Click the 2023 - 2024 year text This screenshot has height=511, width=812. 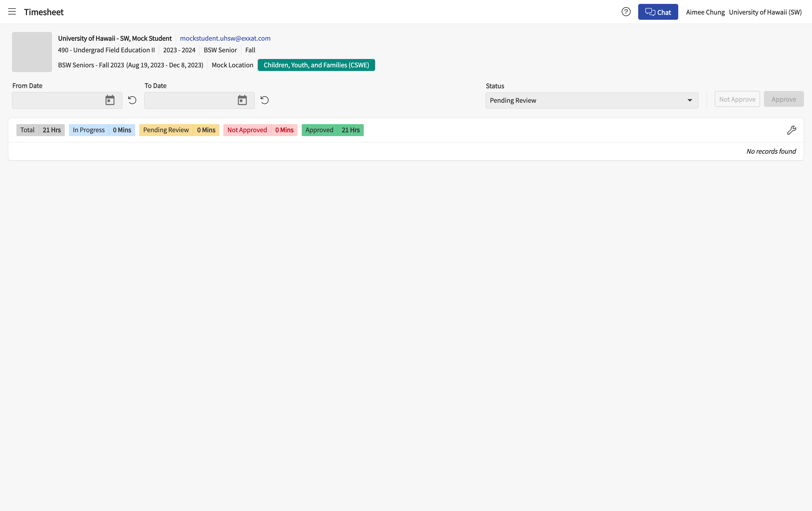179,50
